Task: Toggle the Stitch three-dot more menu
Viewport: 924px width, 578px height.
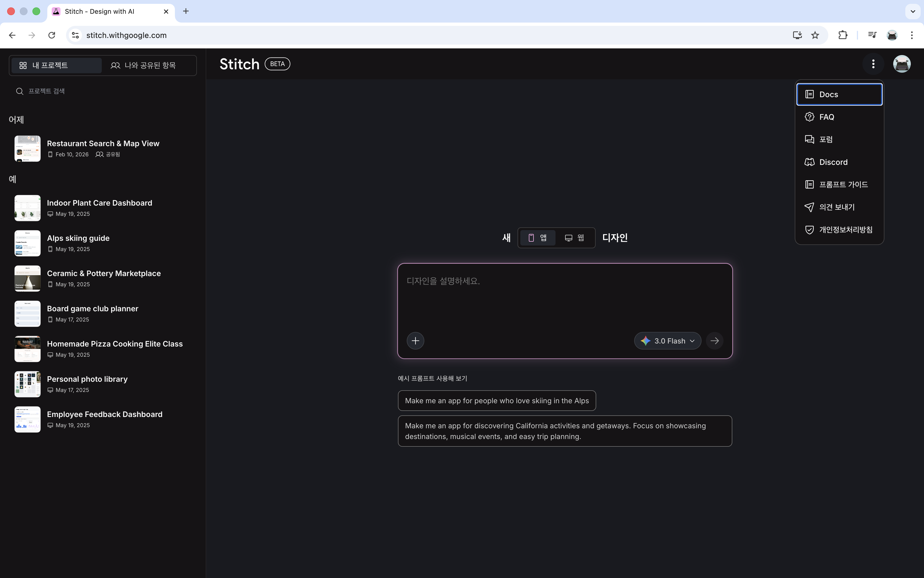Action: point(873,64)
